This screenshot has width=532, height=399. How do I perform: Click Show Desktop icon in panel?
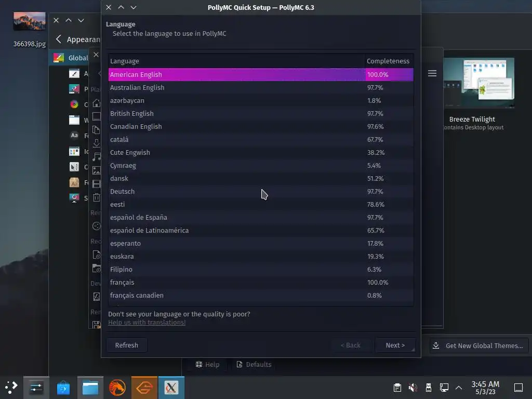click(518, 388)
